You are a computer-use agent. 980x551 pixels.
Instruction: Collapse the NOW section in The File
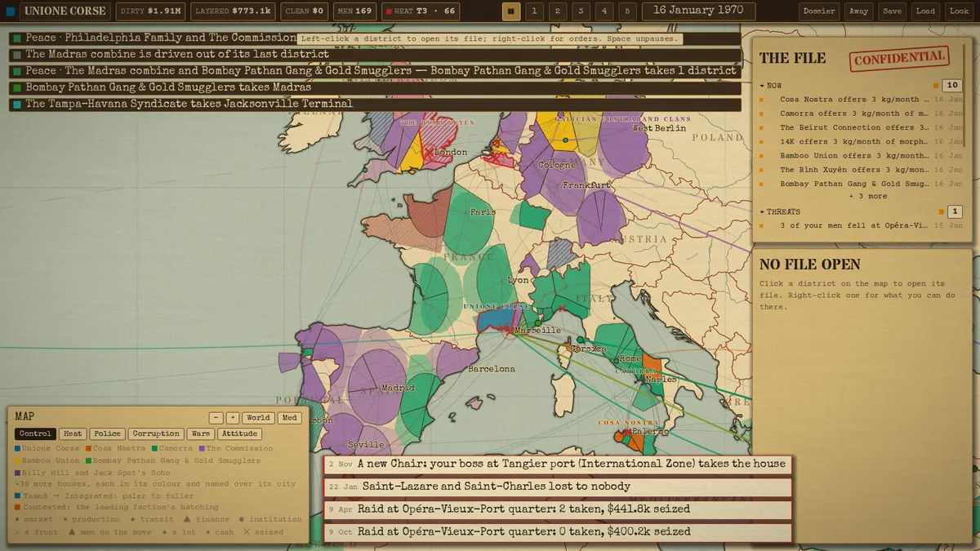(770, 86)
